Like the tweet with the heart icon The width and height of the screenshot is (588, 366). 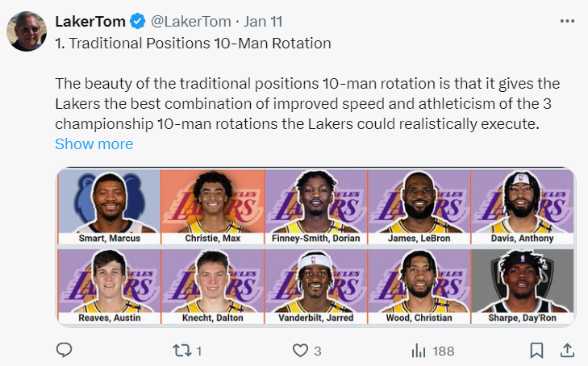300,351
